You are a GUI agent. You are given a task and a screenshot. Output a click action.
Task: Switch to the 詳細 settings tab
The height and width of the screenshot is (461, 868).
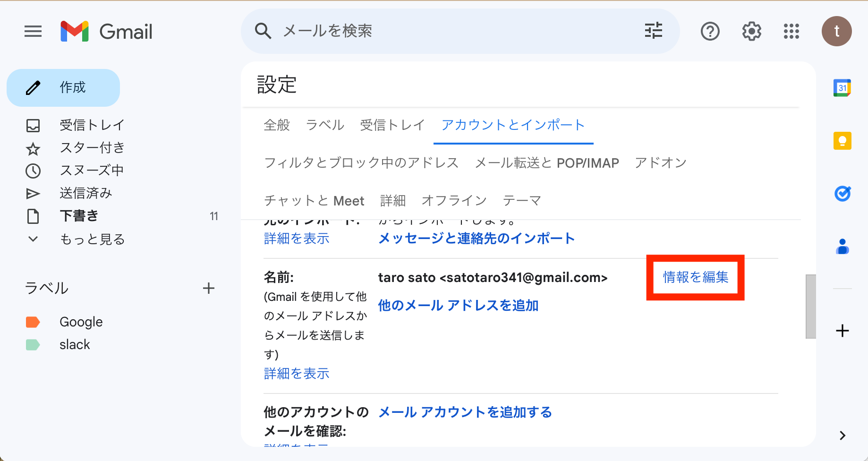click(x=393, y=201)
